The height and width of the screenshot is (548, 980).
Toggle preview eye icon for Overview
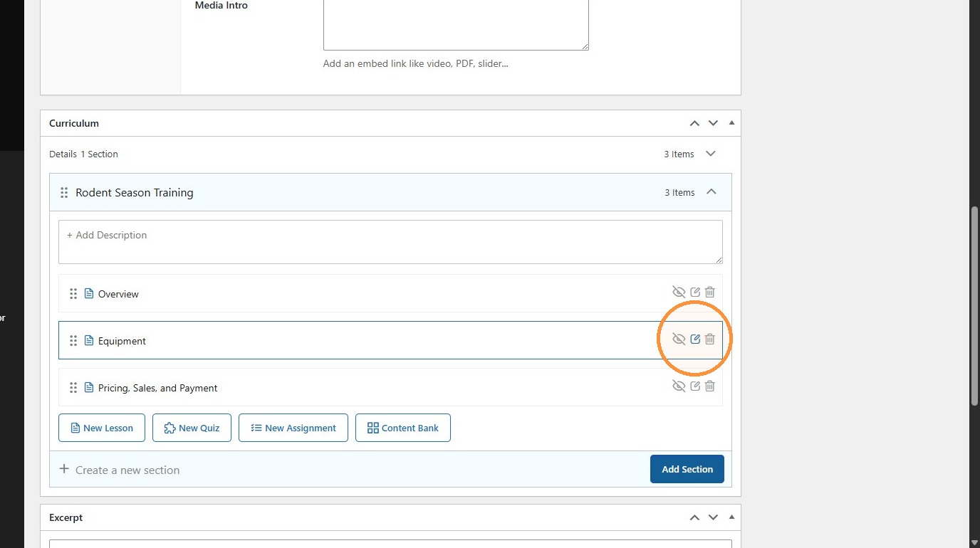(x=679, y=292)
